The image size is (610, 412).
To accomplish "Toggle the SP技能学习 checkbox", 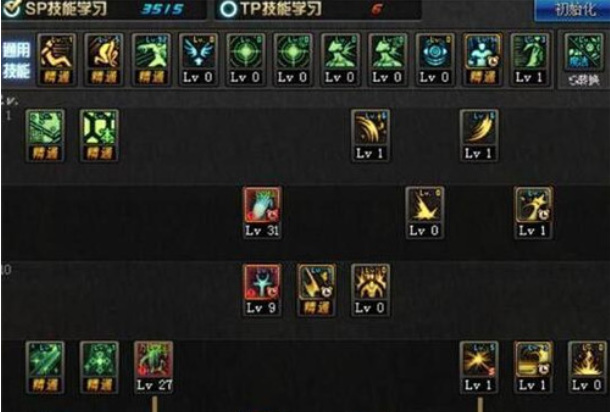I will click(11, 9).
